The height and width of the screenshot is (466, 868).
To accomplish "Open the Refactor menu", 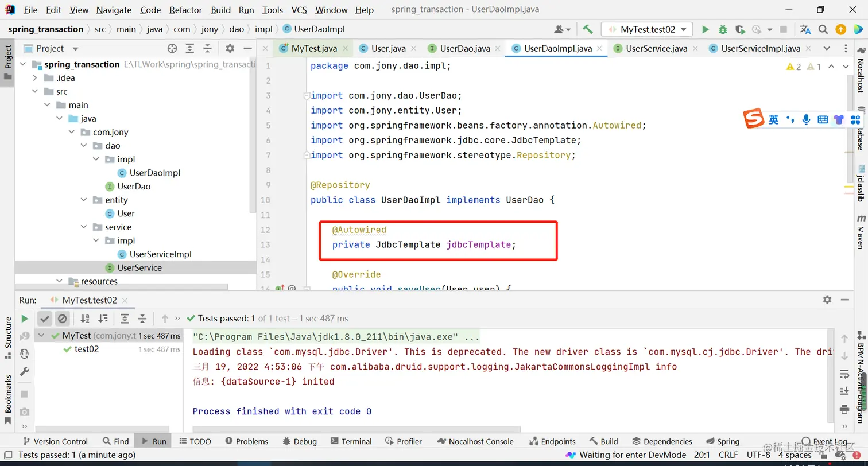I will coord(186,10).
